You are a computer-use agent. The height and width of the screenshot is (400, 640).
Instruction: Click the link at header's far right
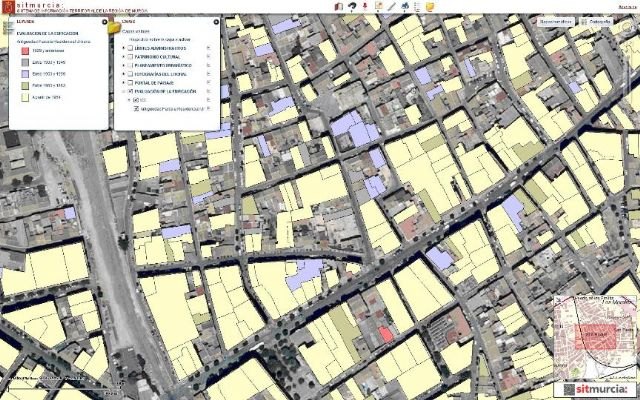627,7
